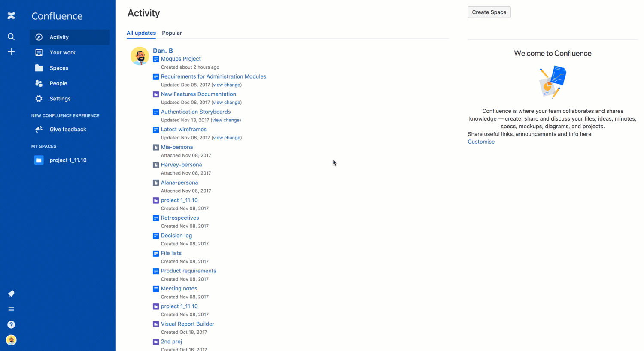Image resolution: width=644 pixels, height=351 pixels.
Task: Open help via the question mark icon
Action: 11,324
